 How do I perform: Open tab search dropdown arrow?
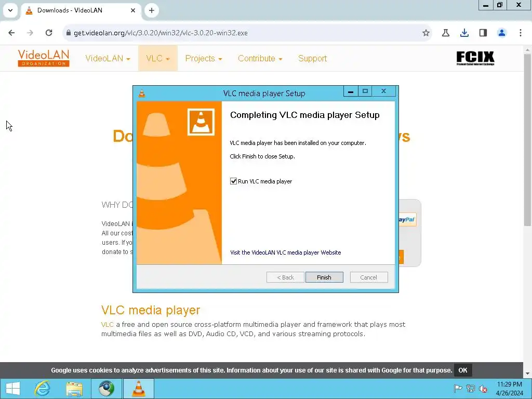(x=10, y=10)
